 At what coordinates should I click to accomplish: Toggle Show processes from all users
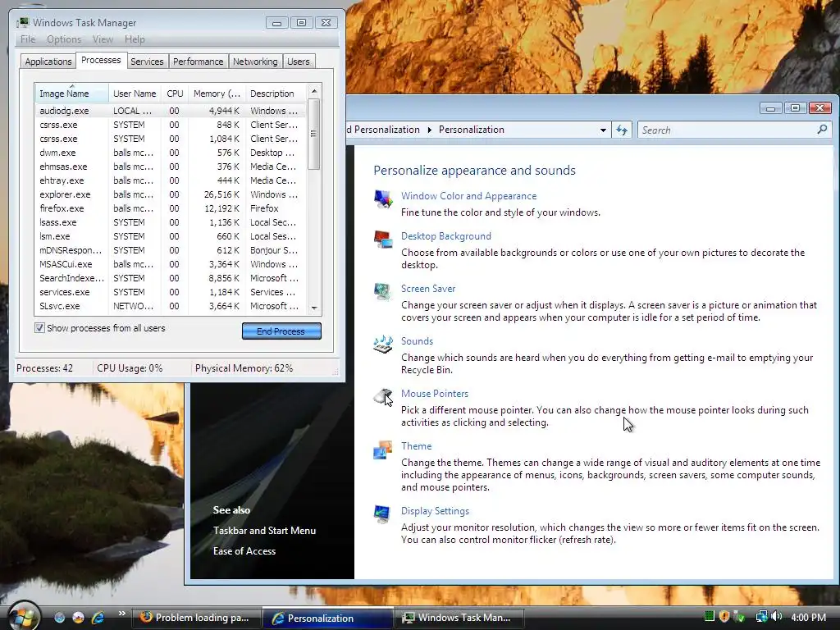39,328
